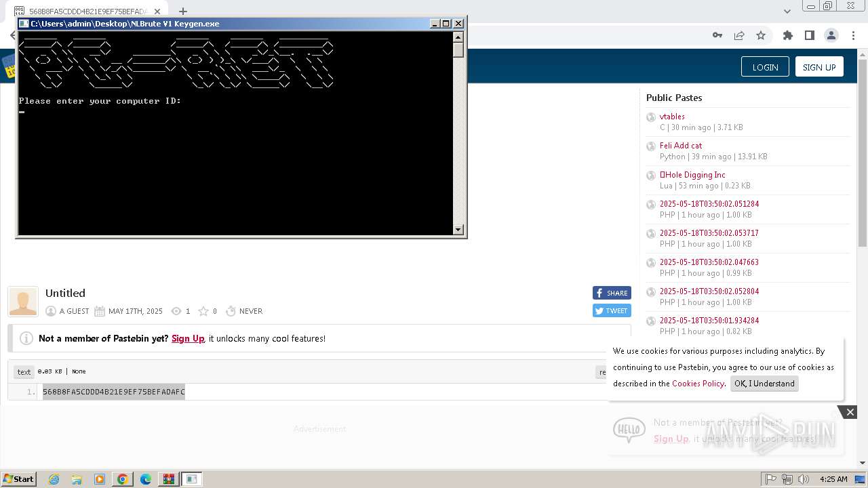
Task: Click the text syntax label button
Action: tap(24, 371)
